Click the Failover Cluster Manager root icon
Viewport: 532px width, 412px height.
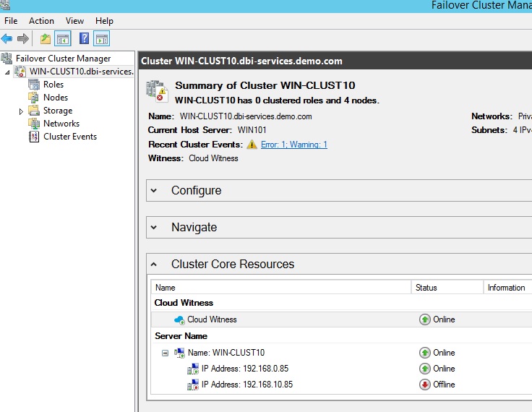tap(7, 59)
